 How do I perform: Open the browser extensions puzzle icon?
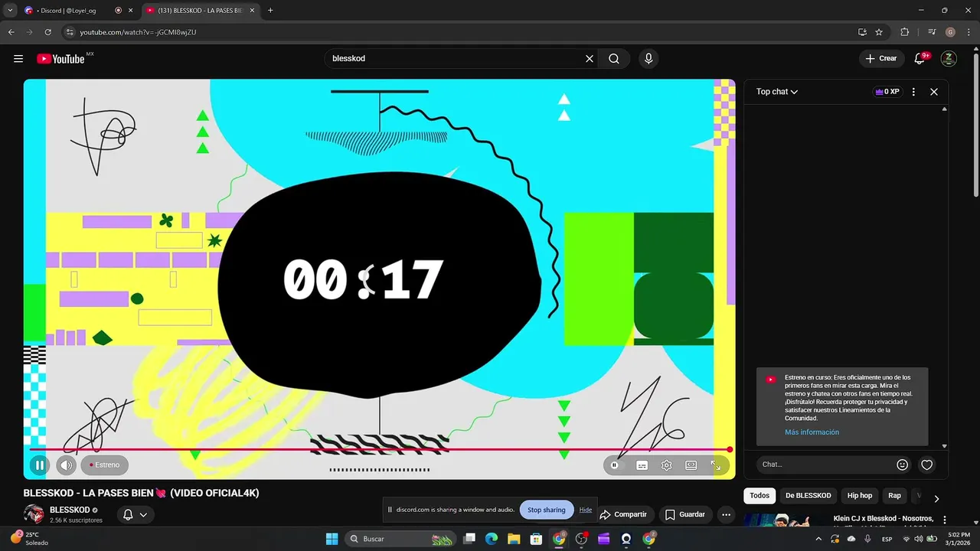click(905, 32)
